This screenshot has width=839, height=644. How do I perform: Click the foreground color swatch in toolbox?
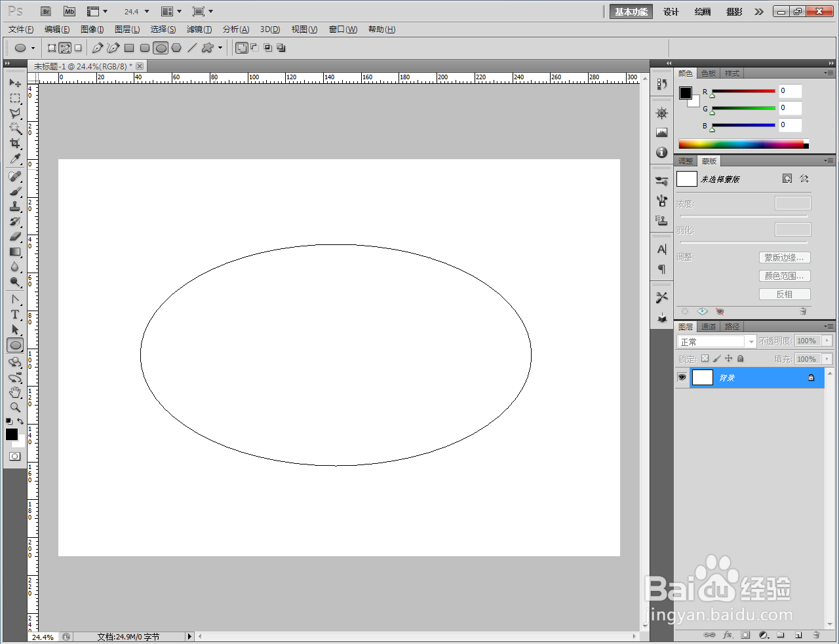click(11, 434)
